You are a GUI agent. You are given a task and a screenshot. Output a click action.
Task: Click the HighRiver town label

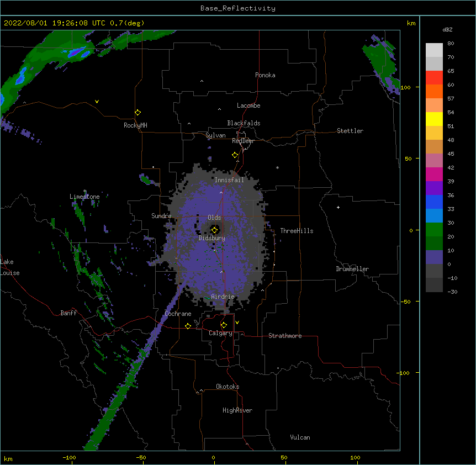pos(237,410)
